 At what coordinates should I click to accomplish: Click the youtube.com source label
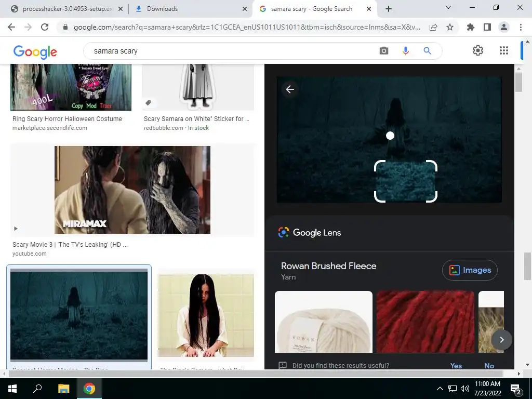pyautogui.click(x=30, y=254)
